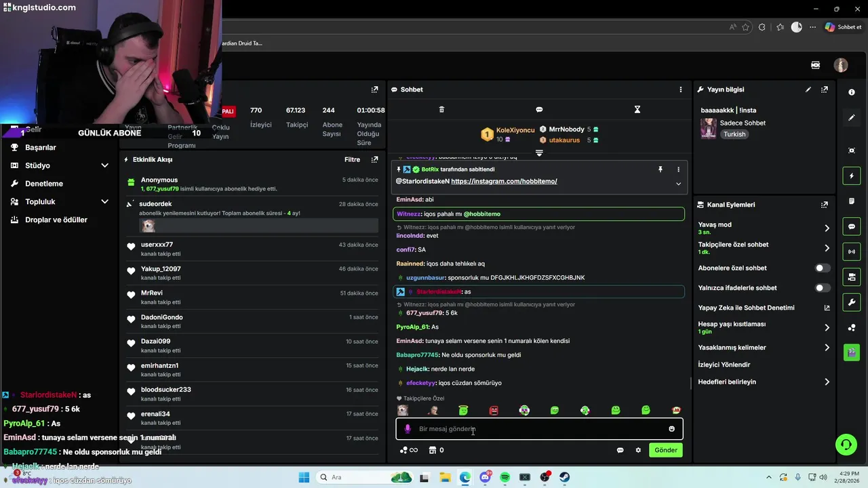
Task: Click the channel points infinity icon
Action: [x=409, y=450]
